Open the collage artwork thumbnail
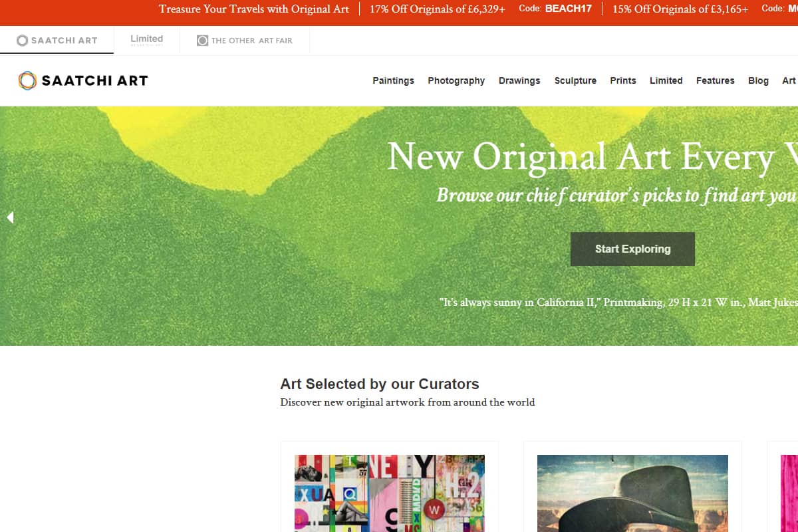The image size is (798, 532). pyautogui.click(x=390, y=493)
